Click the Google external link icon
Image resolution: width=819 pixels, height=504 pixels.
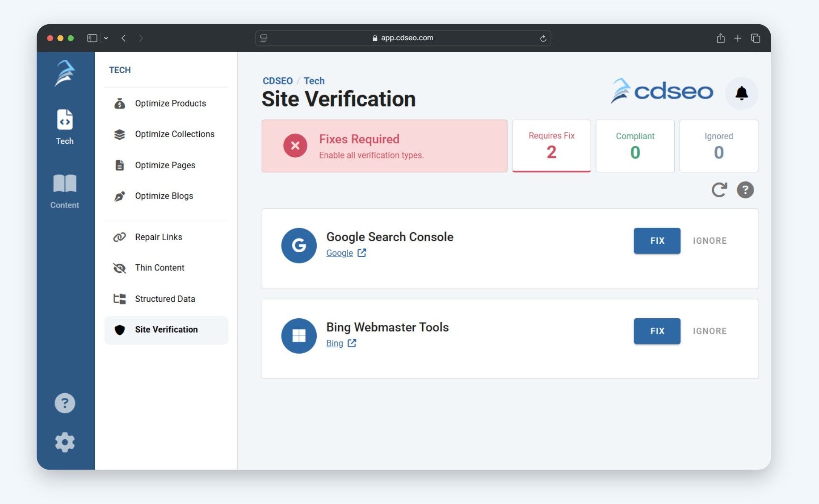pos(361,253)
